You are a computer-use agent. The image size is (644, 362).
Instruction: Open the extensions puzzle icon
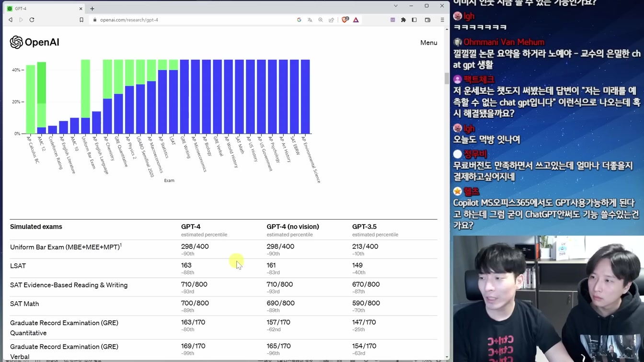[x=403, y=20]
